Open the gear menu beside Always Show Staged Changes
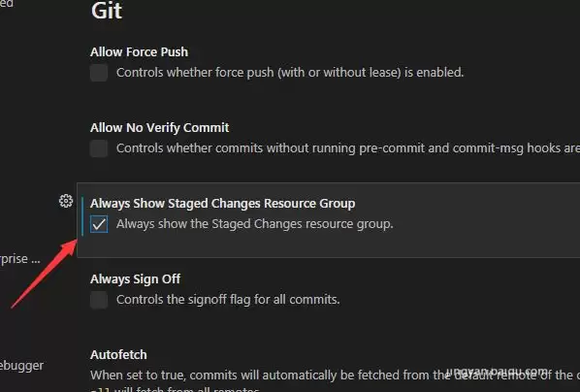The image size is (580, 392). pyautogui.click(x=66, y=201)
